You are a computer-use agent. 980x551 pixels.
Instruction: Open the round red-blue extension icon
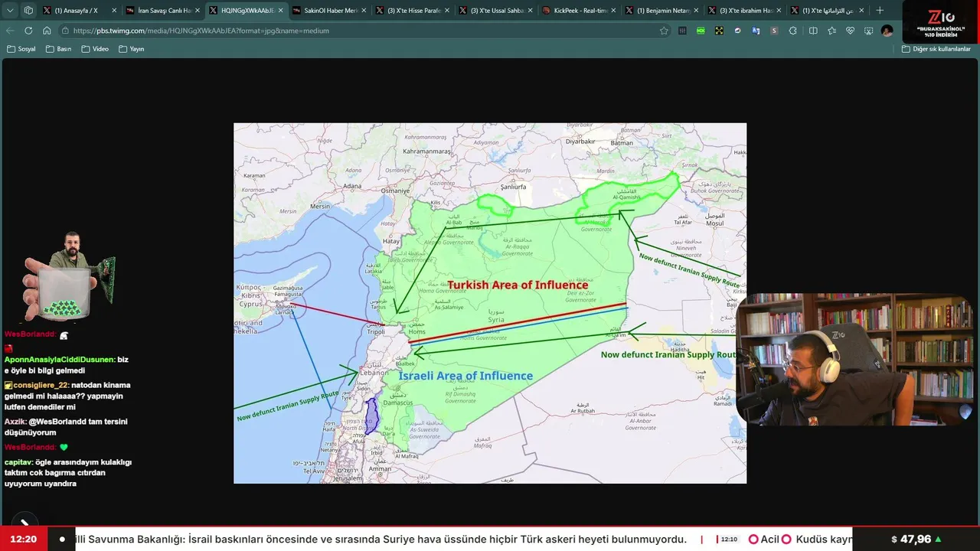pos(737,31)
